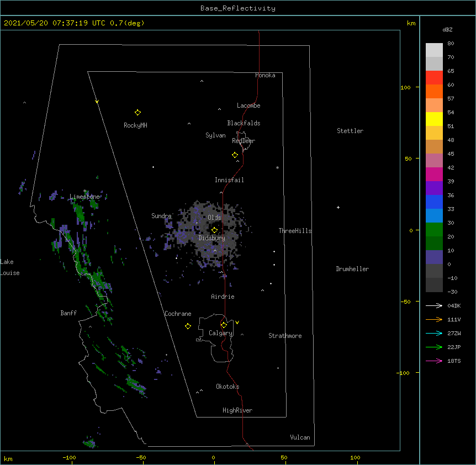Select the yellow diamond marker below Cochrane
The height and width of the screenshot is (465, 476).
click(x=188, y=326)
